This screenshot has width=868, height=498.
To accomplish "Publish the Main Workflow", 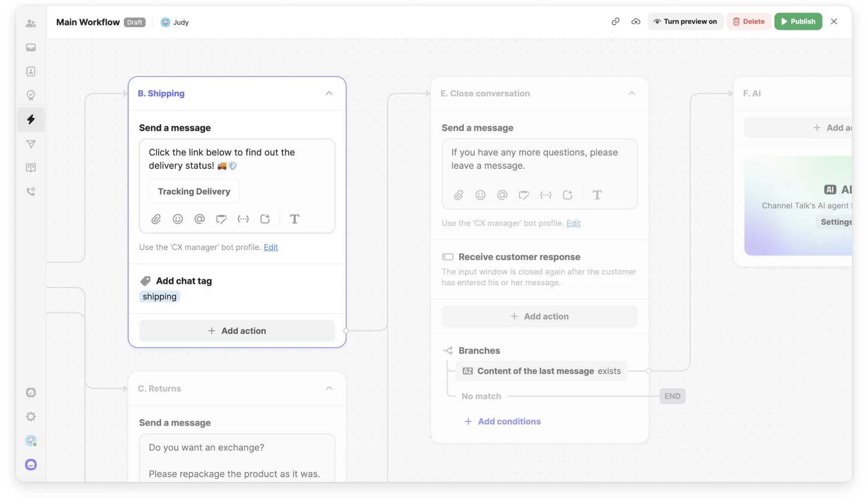I will coord(798,22).
